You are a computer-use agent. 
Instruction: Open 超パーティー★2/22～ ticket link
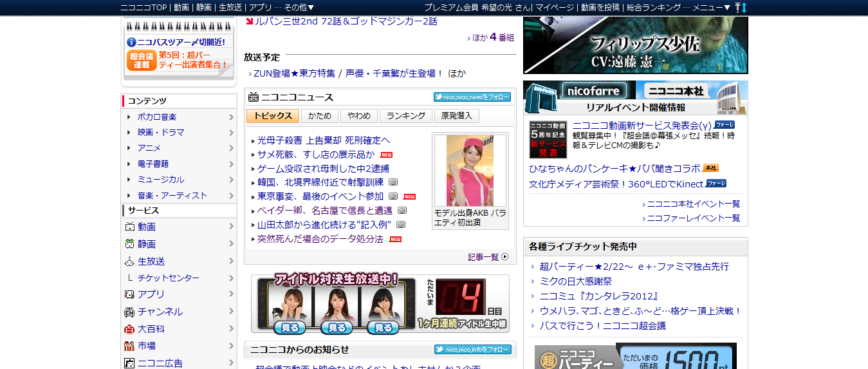coord(634,267)
